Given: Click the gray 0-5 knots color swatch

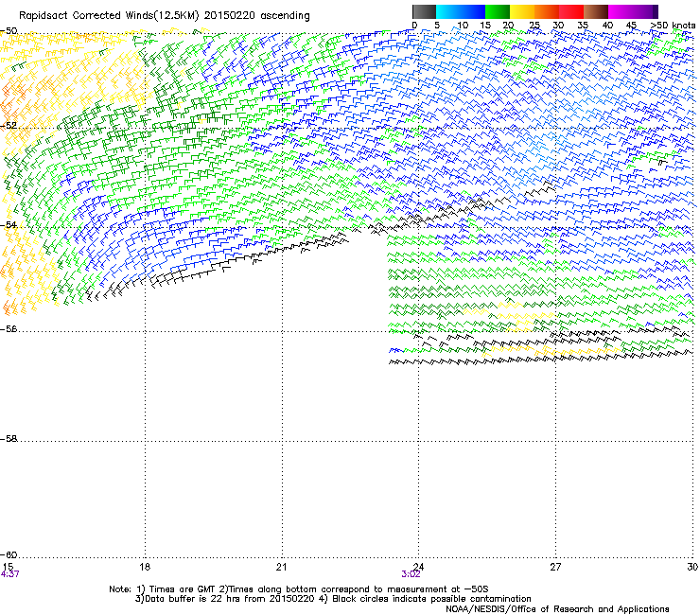Looking at the screenshot, I should pos(424,11).
